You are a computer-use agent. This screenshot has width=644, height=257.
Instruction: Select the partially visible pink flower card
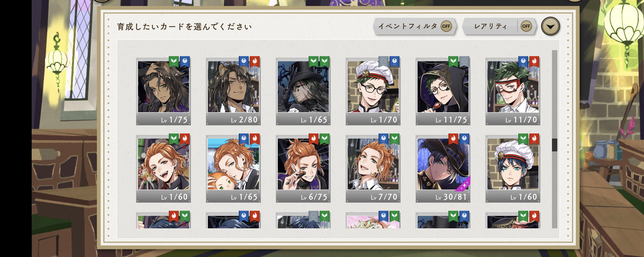373,220
